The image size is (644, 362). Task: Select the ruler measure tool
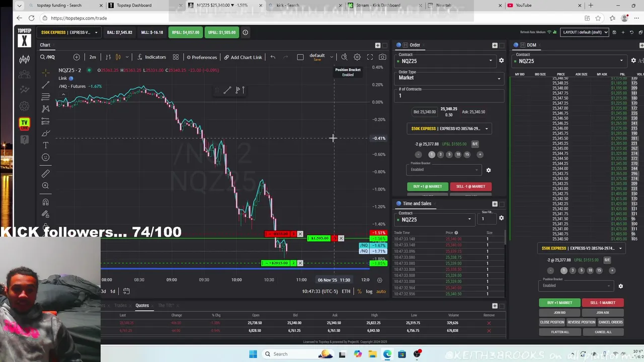[46, 173]
